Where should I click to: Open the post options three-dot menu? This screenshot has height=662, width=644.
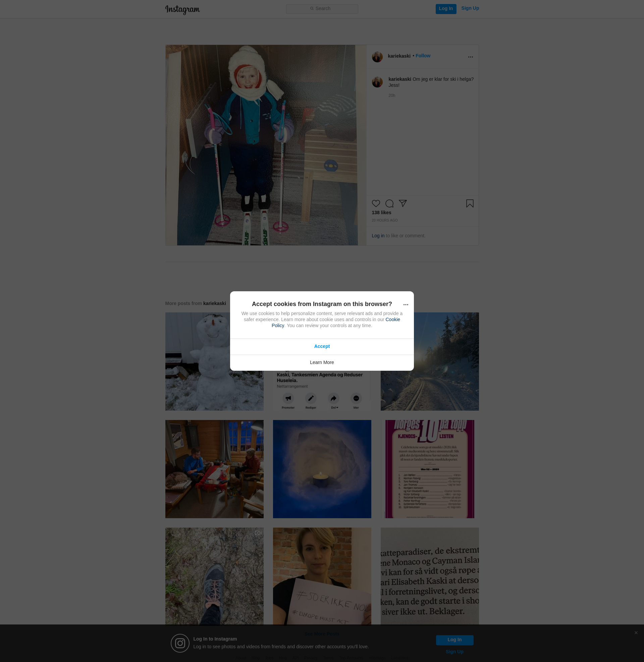tap(470, 57)
